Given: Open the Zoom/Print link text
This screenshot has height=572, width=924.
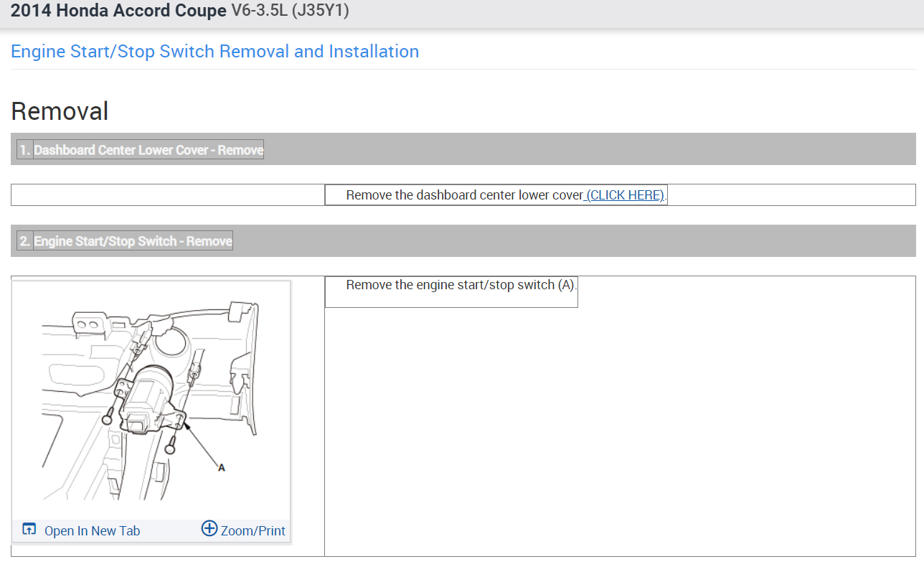Looking at the screenshot, I should pos(253,531).
